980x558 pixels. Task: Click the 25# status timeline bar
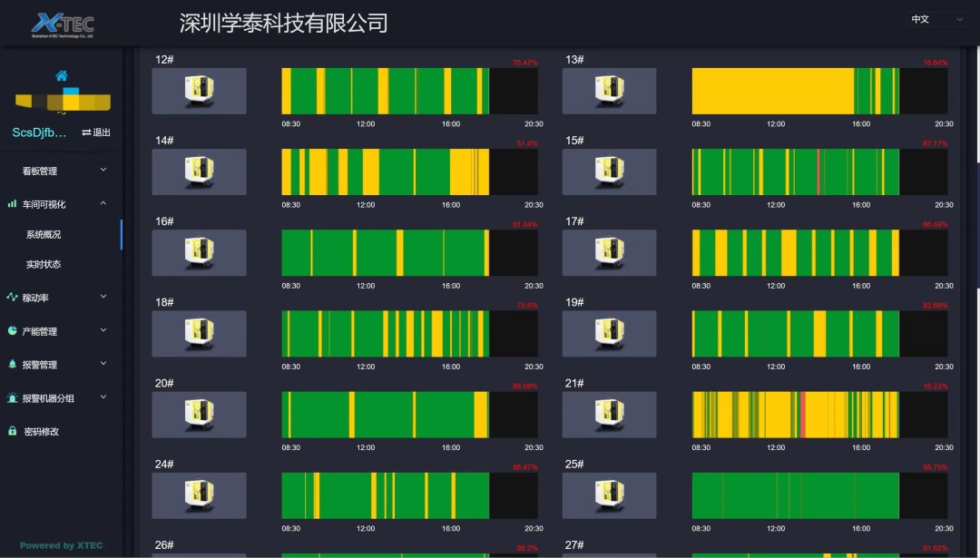pyautogui.click(x=819, y=495)
